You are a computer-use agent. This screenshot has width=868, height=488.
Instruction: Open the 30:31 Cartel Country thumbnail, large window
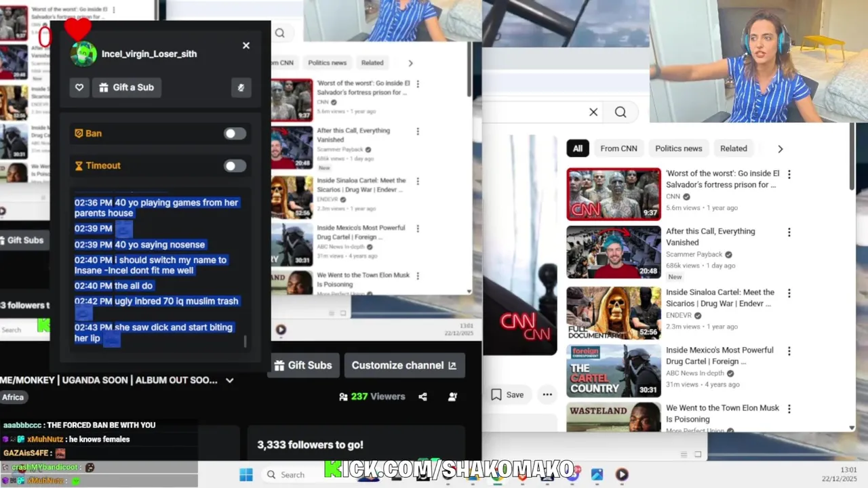click(x=614, y=371)
